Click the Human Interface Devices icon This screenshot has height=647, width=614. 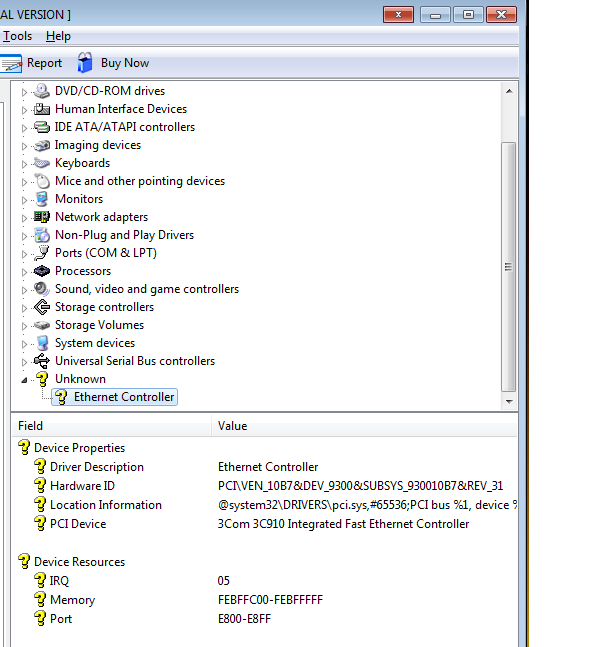[x=42, y=109]
